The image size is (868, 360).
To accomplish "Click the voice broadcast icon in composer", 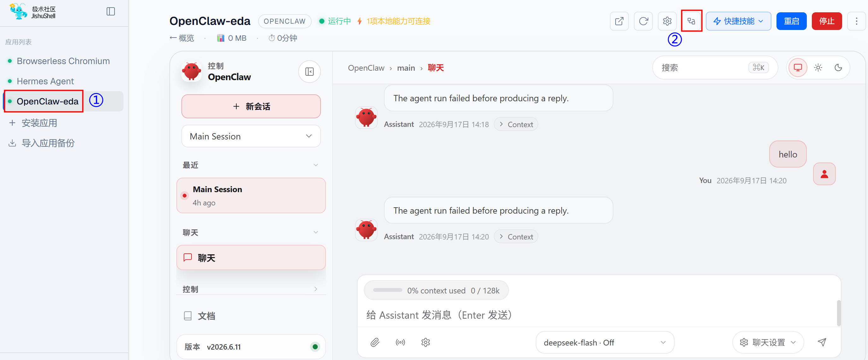I will coord(400,342).
